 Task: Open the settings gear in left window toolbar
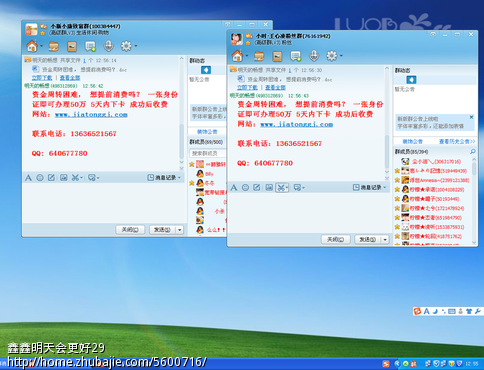coord(126,46)
